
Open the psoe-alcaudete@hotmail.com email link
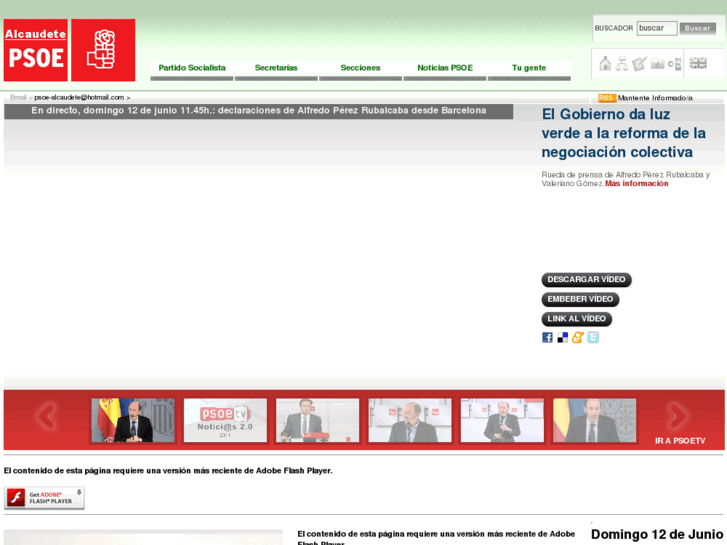pos(79,97)
